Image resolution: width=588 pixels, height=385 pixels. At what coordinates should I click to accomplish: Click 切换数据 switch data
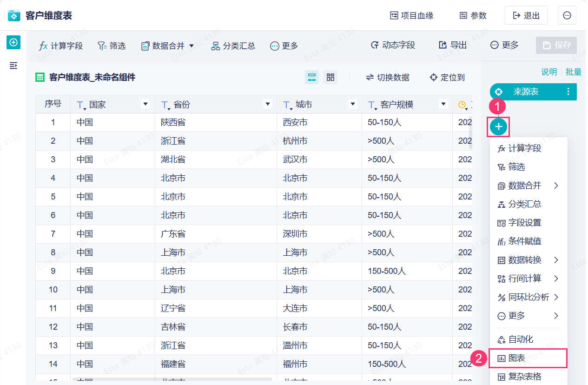tap(388, 77)
